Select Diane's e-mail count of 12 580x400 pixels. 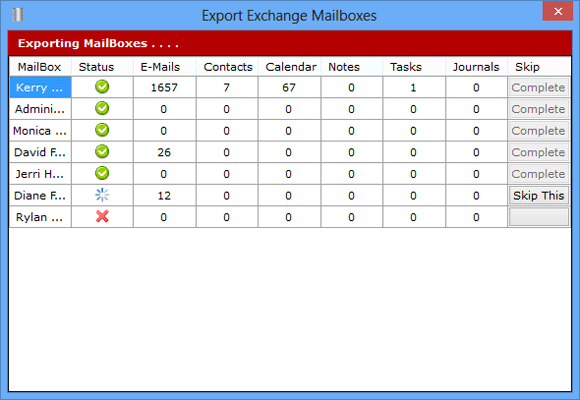click(x=164, y=195)
